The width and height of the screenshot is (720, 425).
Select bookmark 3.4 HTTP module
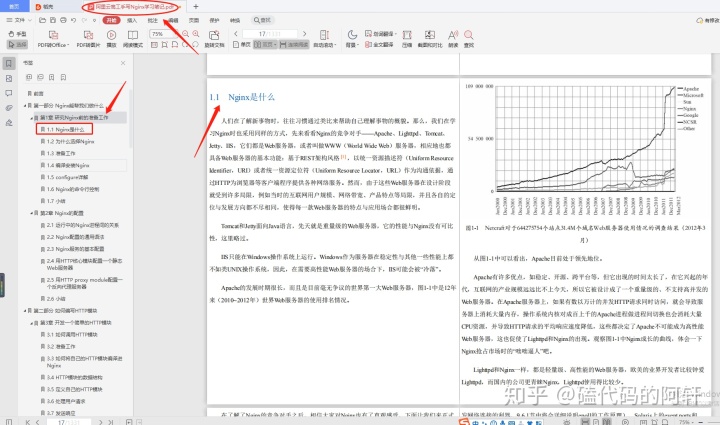click(74, 377)
